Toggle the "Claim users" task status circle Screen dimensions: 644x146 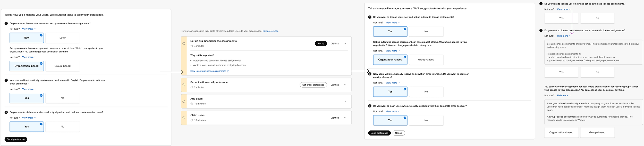tap(184, 118)
